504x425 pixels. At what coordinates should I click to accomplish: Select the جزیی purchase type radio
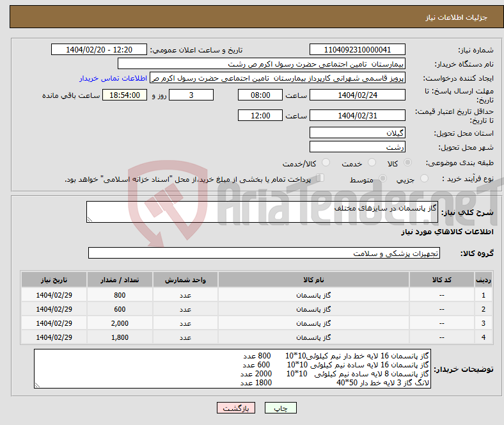(424, 178)
